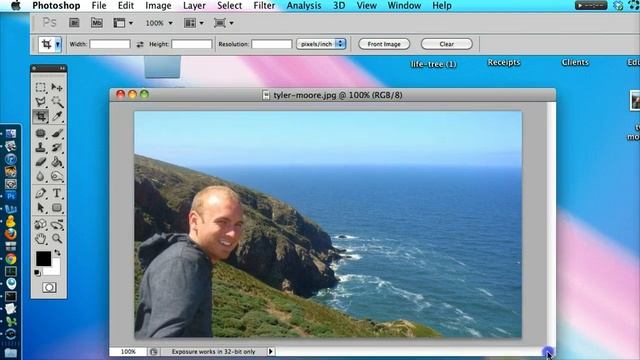The height and width of the screenshot is (360, 640).
Task: Open the 3D menu
Action: point(339,6)
